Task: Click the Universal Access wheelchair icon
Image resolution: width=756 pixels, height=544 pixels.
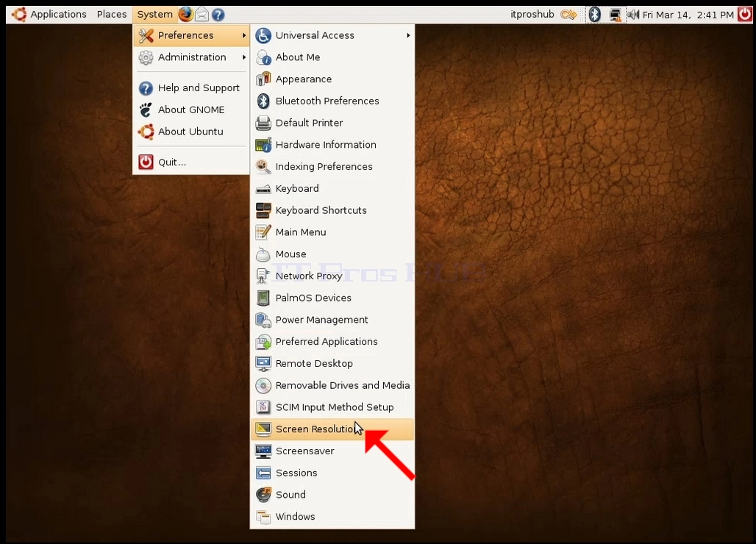Action: [x=263, y=35]
